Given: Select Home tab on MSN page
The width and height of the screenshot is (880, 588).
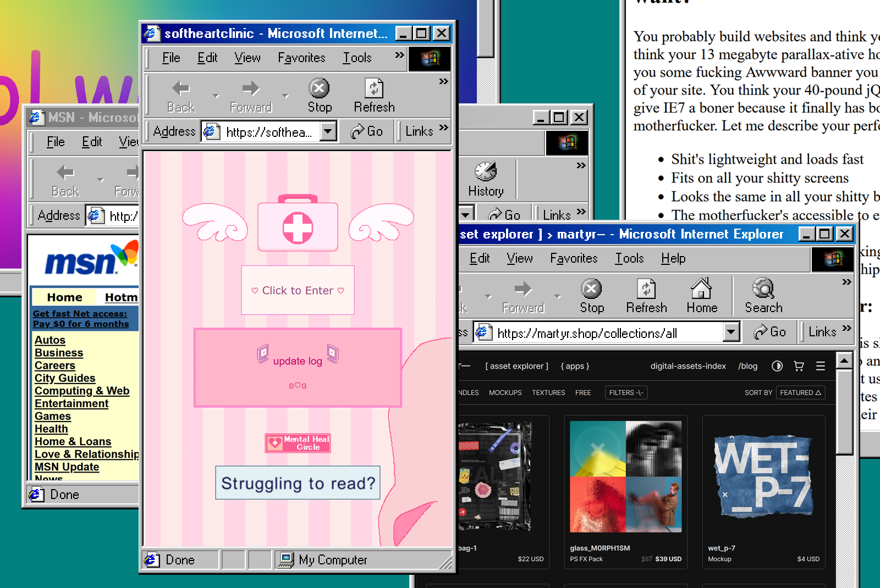Looking at the screenshot, I should (x=64, y=297).
